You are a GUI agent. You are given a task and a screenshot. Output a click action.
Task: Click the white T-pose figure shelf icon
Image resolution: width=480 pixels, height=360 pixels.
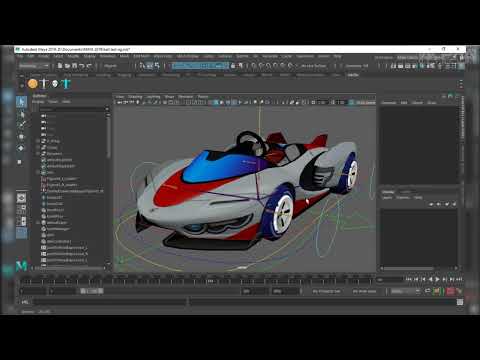point(44,84)
